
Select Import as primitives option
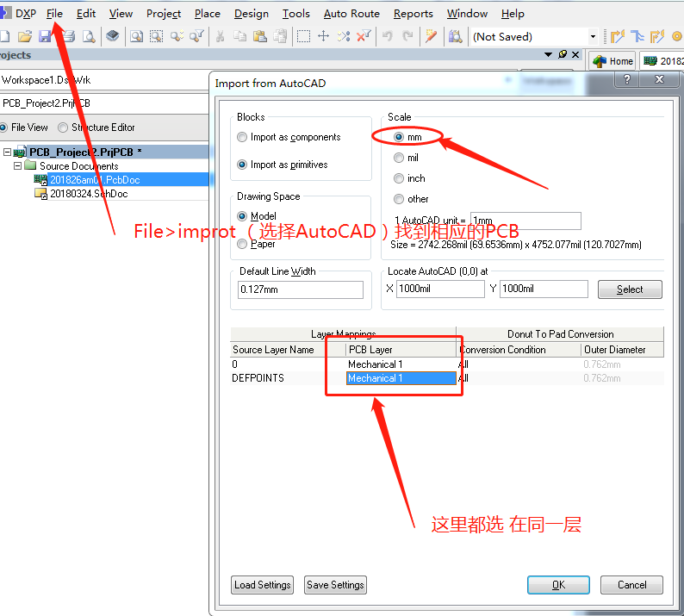pyautogui.click(x=242, y=165)
